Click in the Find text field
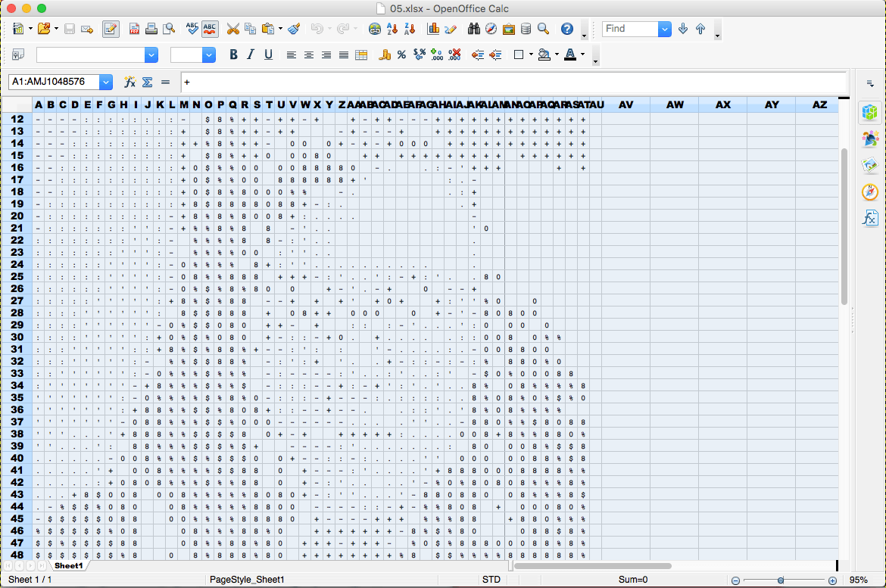886x588 pixels. 630,29
